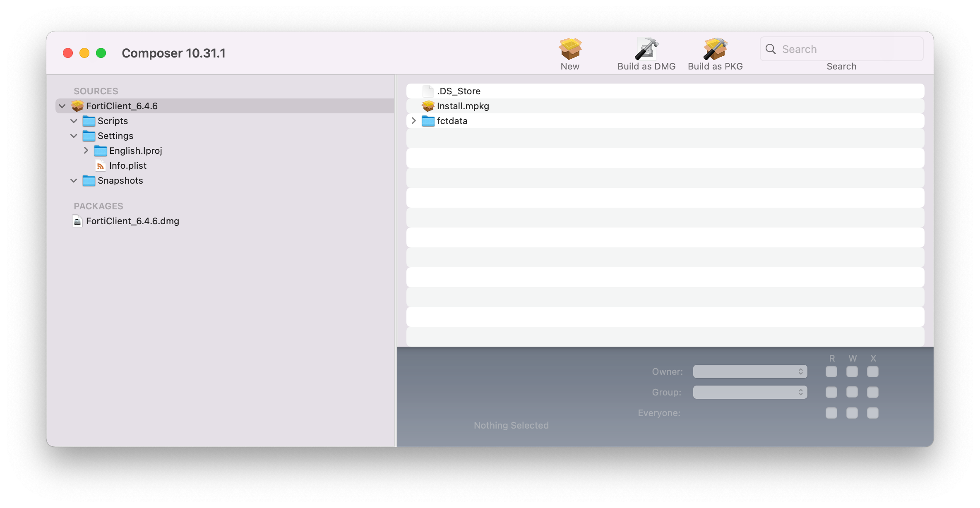Click the FortiClient_6.4.6.dmg disk image icon
This screenshot has width=980, height=508.
77,221
